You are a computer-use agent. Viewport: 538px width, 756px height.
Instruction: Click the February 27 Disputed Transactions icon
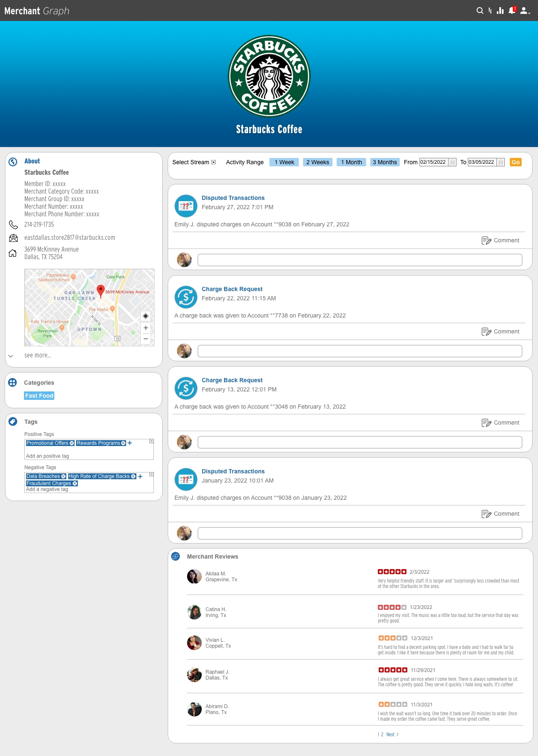tap(186, 206)
